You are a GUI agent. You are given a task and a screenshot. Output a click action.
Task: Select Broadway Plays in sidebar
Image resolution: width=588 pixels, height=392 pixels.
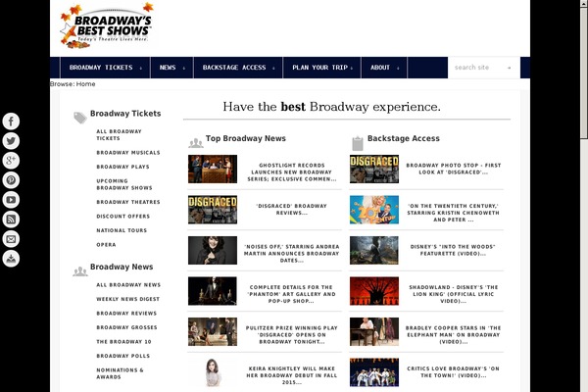(123, 167)
